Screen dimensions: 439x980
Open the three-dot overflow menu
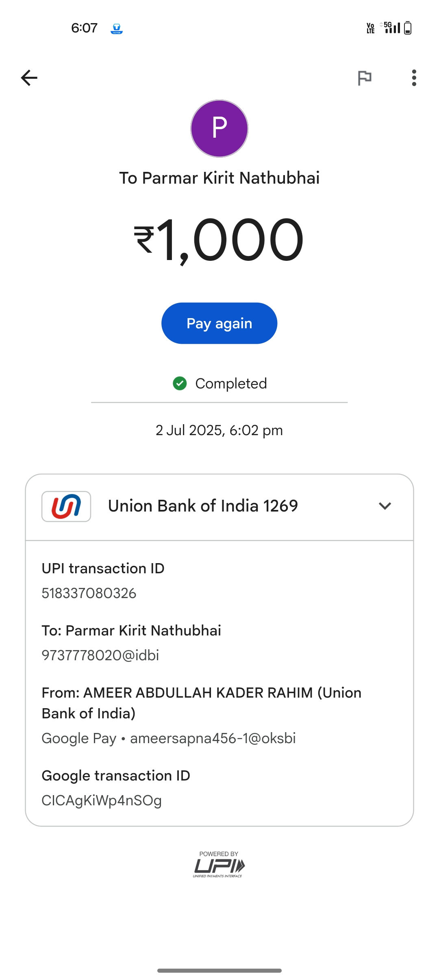point(414,78)
